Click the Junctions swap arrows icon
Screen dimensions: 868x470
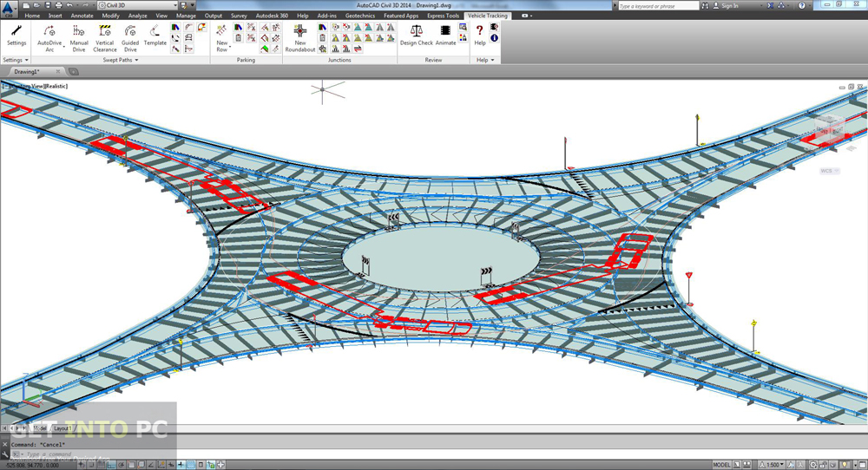tap(358, 49)
